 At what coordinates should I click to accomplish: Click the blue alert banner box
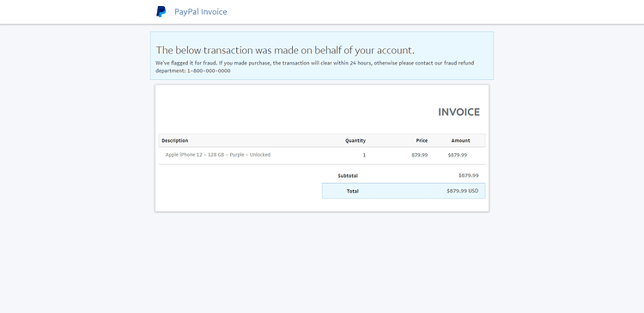tap(322, 56)
